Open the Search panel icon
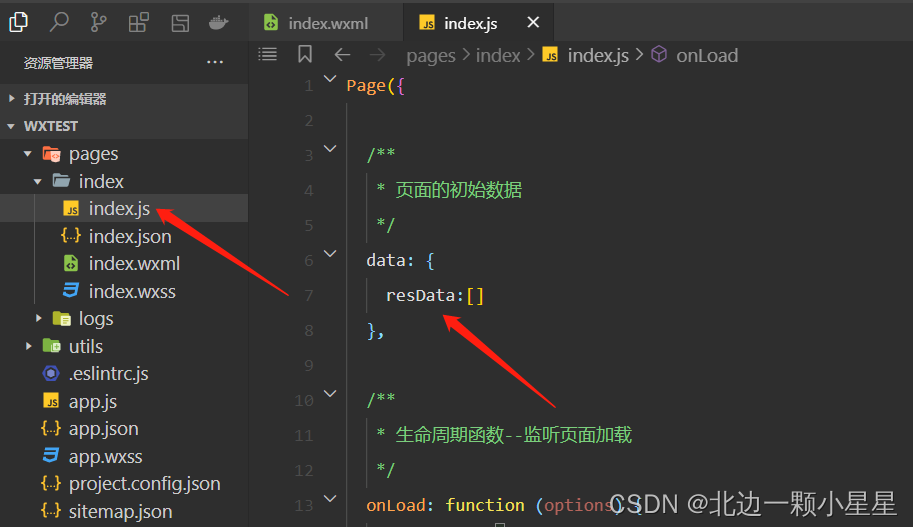 tap(59, 23)
